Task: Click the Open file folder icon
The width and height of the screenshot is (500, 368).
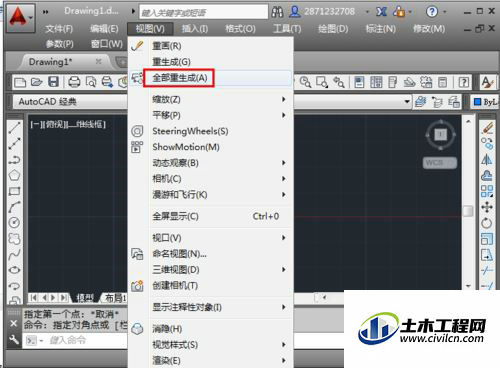Action: coord(37,82)
